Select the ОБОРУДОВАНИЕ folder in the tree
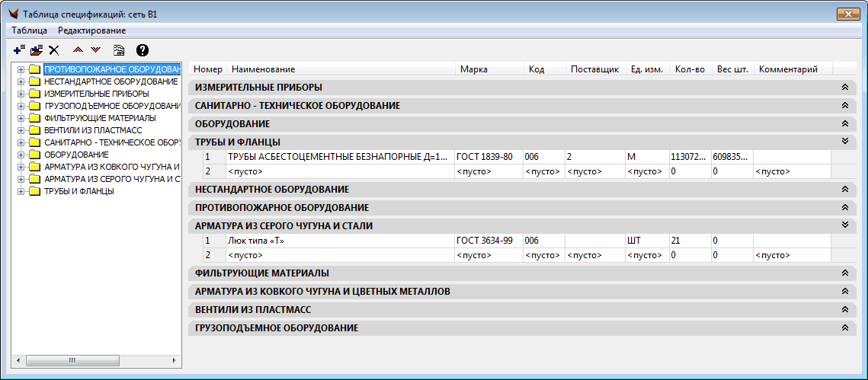The width and height of the screenshot is (868, 380). click(x=76, y=155)
